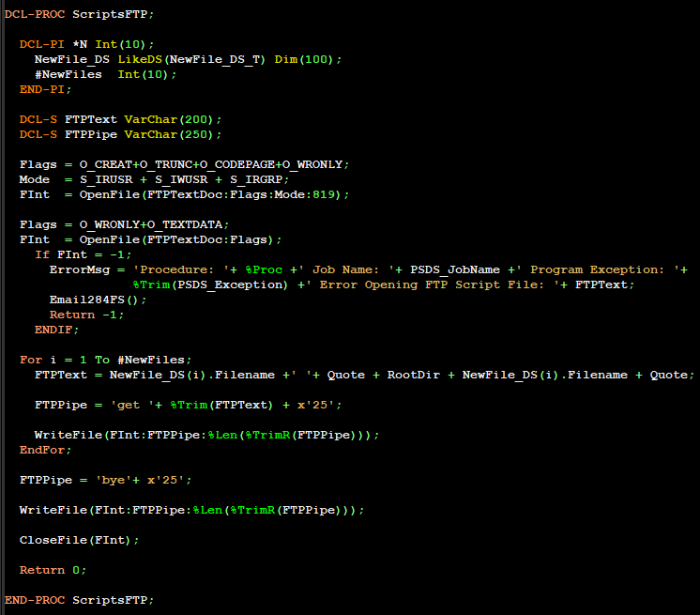Image resolution: width=700 pixels, height=615 pixels.
Task: Click the 'END-PI;' statement
Action: click(45, 89)
